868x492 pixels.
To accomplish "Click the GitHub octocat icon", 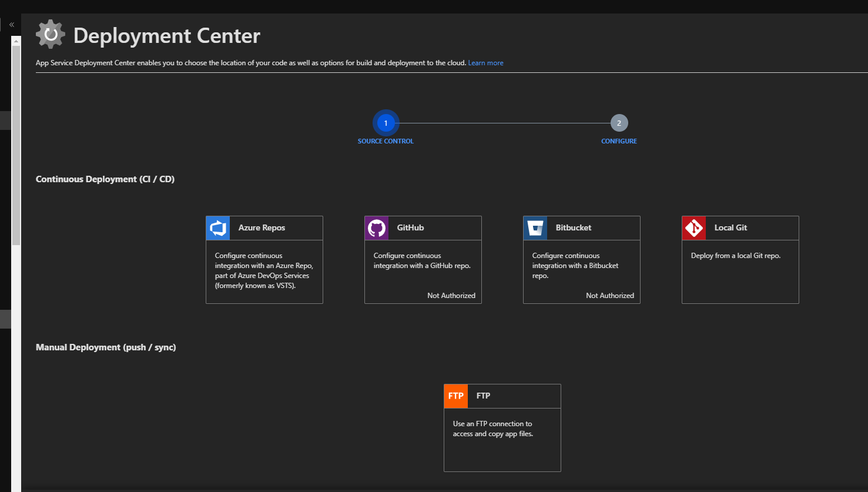I will (x=377, y=228).
